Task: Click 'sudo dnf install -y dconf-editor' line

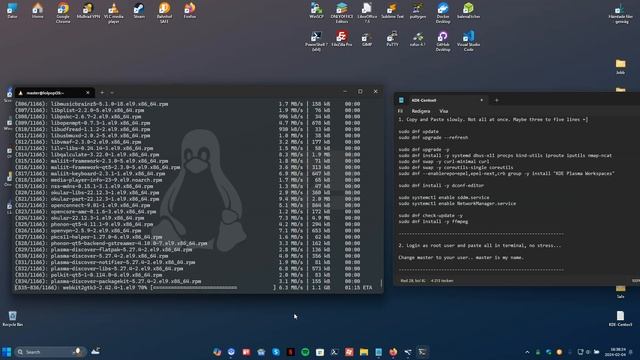Action: [441, 186]
